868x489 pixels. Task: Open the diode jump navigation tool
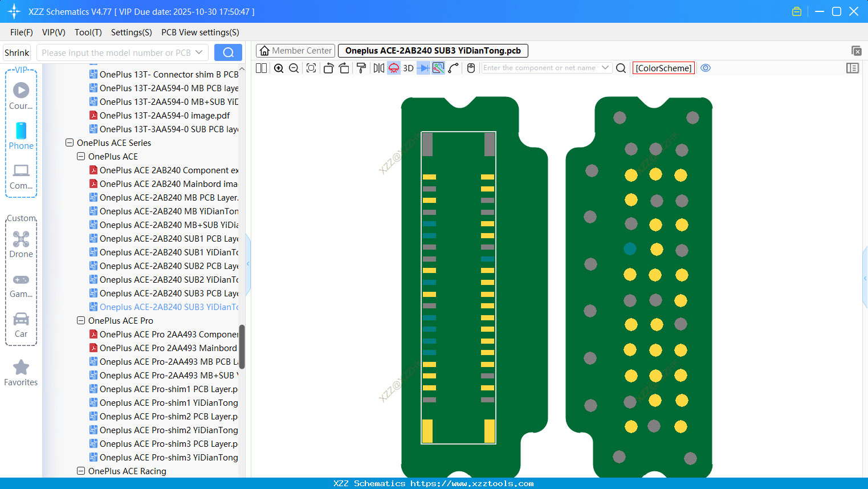[422, 68]
